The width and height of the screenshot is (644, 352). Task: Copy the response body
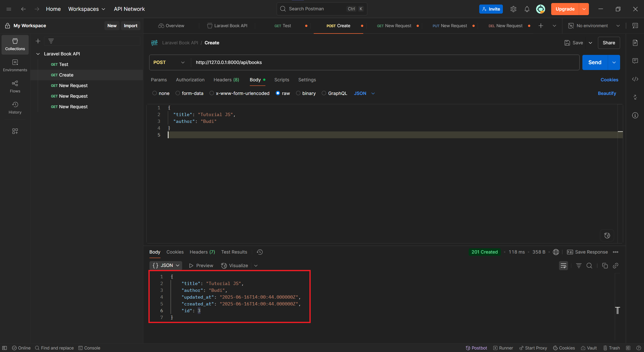605,266
